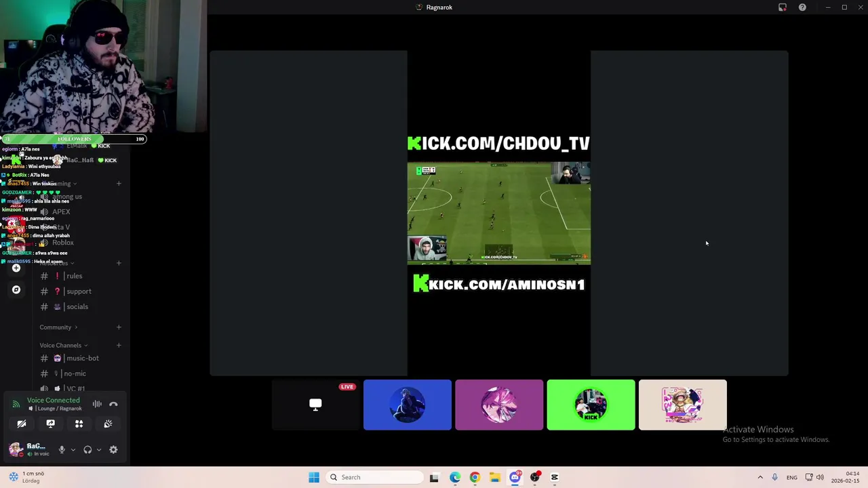
Task: Create a channel in Community category
Action: click(x=119, y=327)
